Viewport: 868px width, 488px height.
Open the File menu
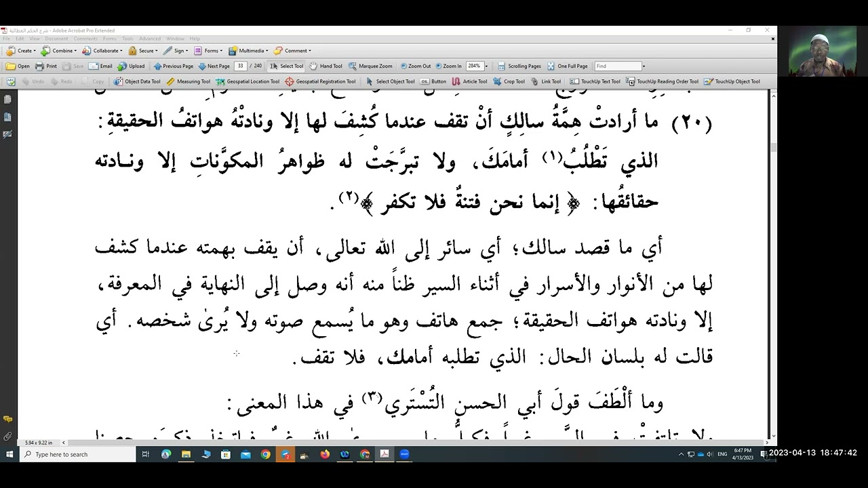click(6, 39)
